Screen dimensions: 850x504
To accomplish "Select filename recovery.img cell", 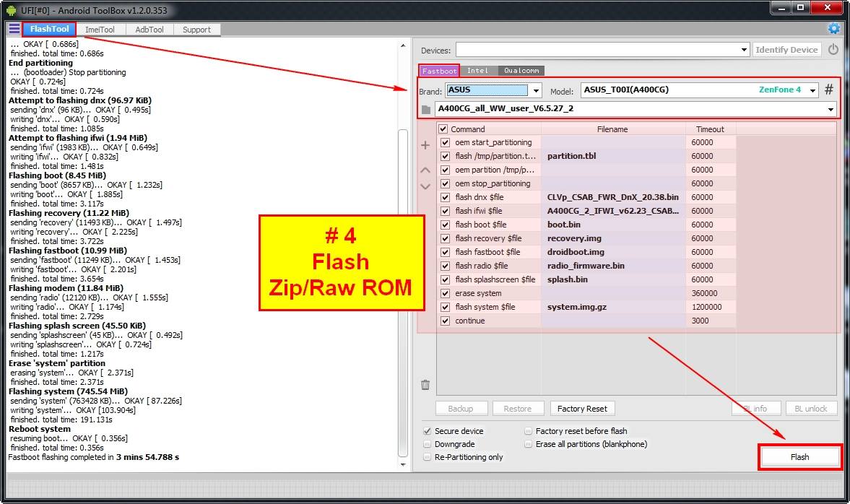I will pyautogui.click(x=612, y=238).
